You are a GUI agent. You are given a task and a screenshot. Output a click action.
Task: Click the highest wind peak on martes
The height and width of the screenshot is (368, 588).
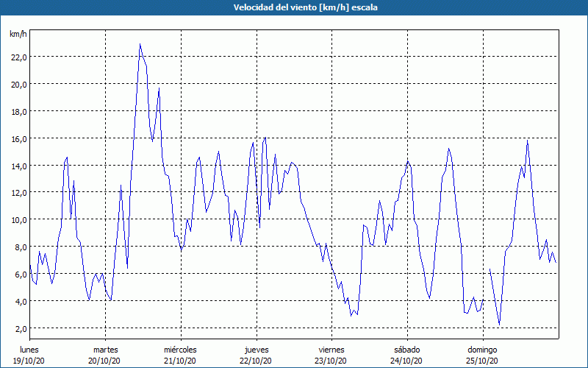coord(140,44)
